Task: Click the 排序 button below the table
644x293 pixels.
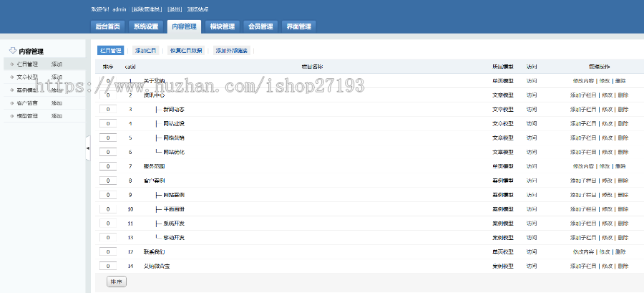Action: [x=116, y=282]
